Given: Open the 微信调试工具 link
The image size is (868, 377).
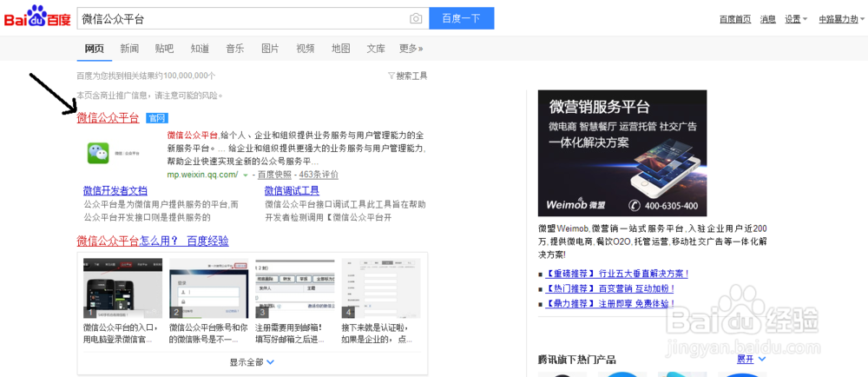Looking at the screenshot, I should point(292,191).
